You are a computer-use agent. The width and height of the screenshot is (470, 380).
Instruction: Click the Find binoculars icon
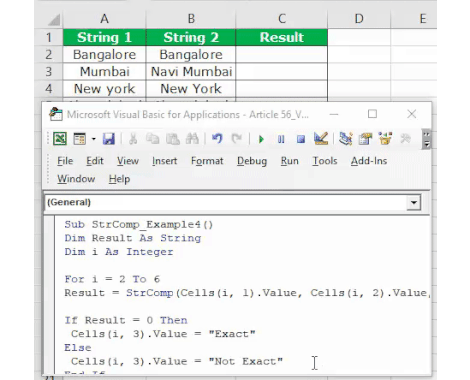click(192, 139)
